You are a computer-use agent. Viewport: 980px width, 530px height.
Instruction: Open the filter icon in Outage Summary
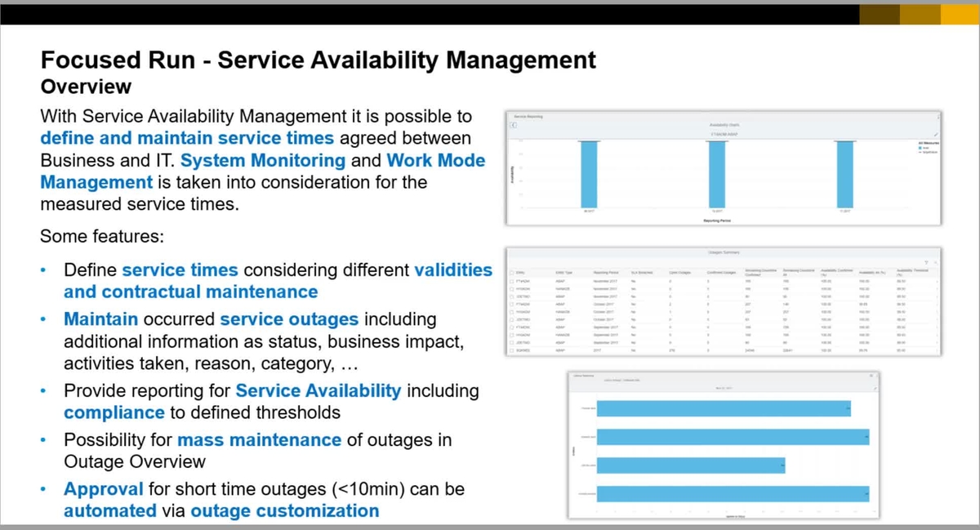coord(925,261)
